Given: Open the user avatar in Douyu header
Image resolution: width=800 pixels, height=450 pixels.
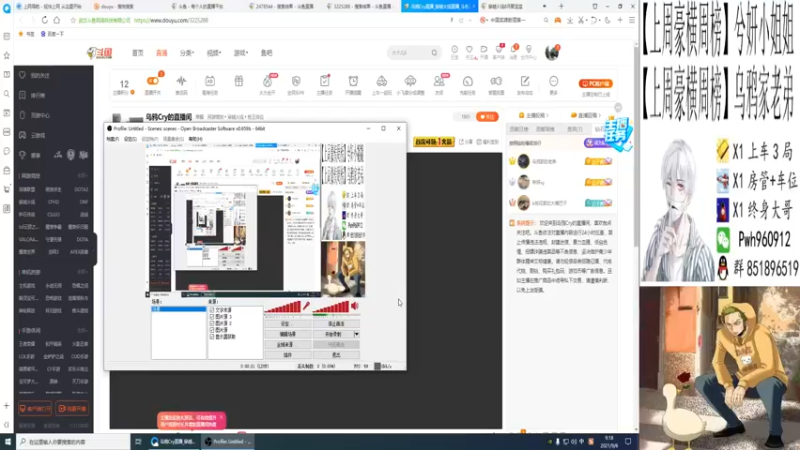Looking at the screenshot, I should [x=552, y=53].
